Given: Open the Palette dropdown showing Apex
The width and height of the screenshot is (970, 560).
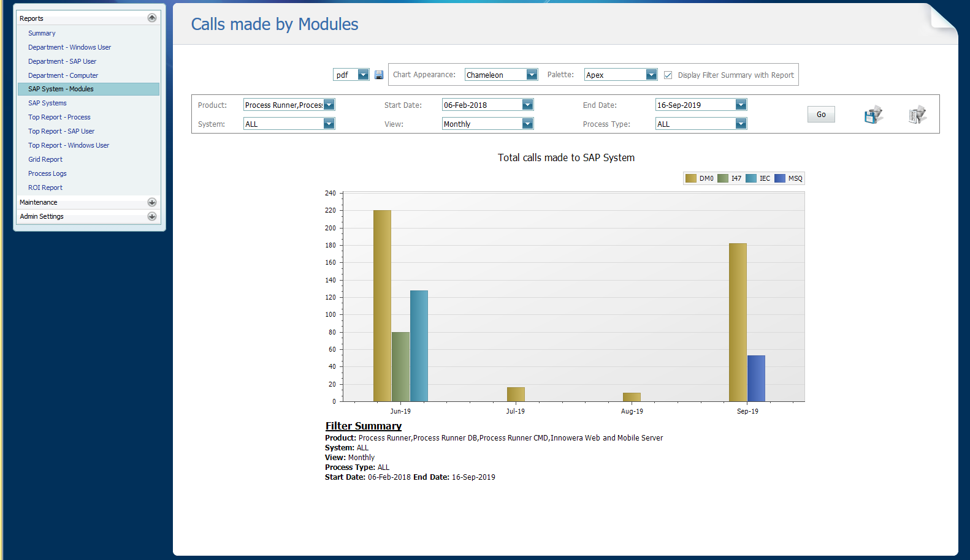Looking at the screenshot, I should pyautogui.click(x=651, y=75).
